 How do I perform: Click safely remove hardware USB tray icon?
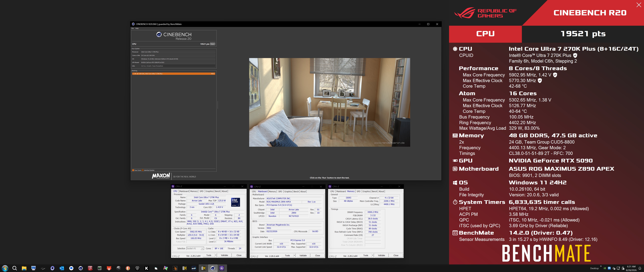pos(623,268)
